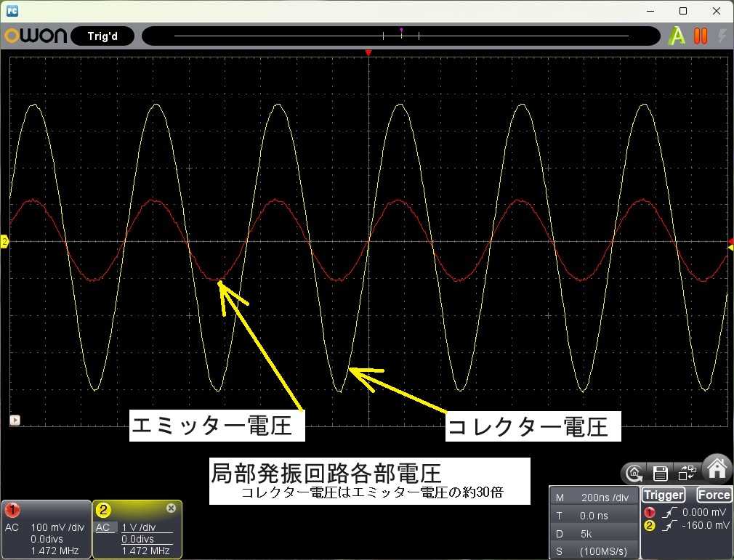Image resolution: width=734 pixels, height=560 pixels.
Task: Open the Trigger settings button
Action: coord(664,495)
